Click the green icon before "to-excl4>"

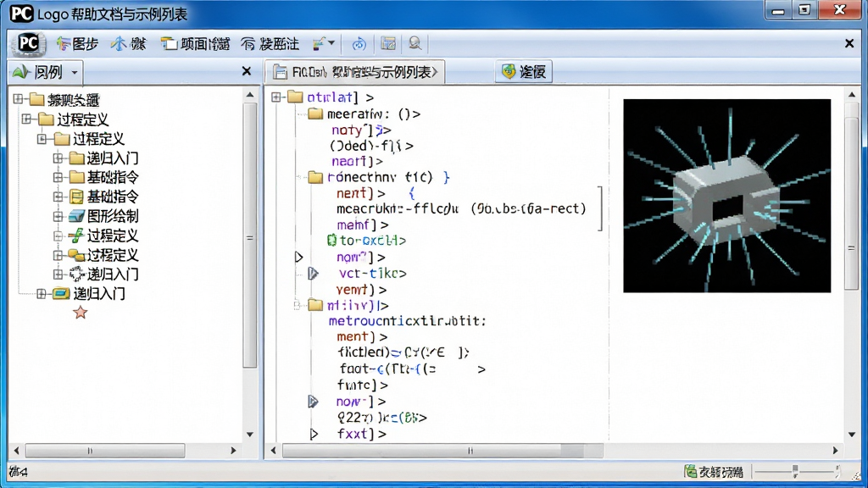tap(331, 241)
